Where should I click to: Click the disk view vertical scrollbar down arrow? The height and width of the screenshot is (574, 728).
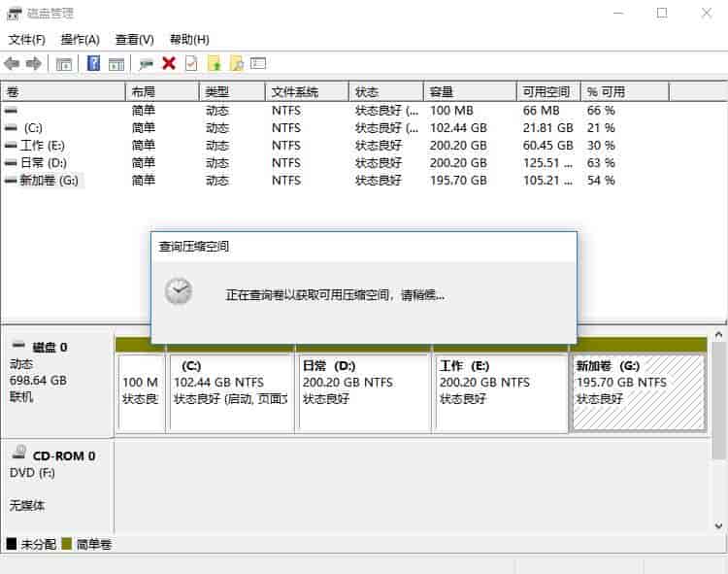tap(719, 525)
